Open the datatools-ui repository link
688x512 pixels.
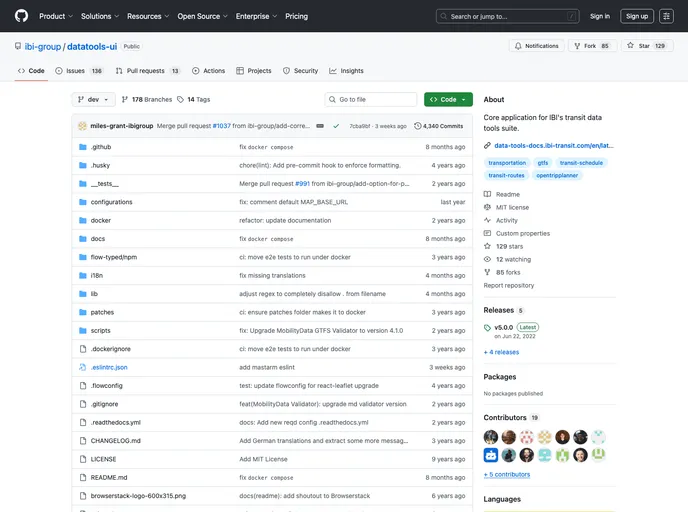coord(92,47)
